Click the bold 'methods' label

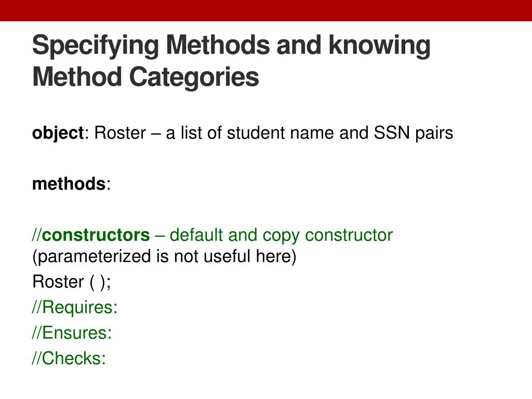(69, 184)
